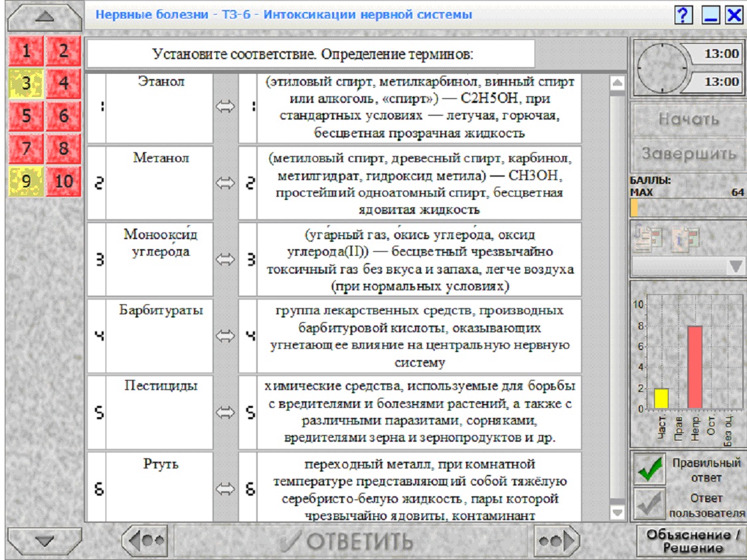Toggle Правильный ответ green checkmark
Screen dimensions: 747x560
tap(649, 469)
